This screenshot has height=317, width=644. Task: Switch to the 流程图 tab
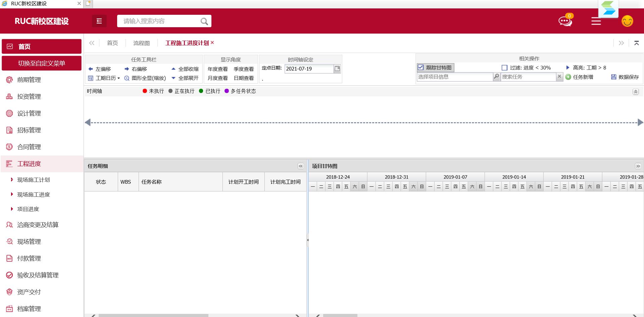click(141, 43)
